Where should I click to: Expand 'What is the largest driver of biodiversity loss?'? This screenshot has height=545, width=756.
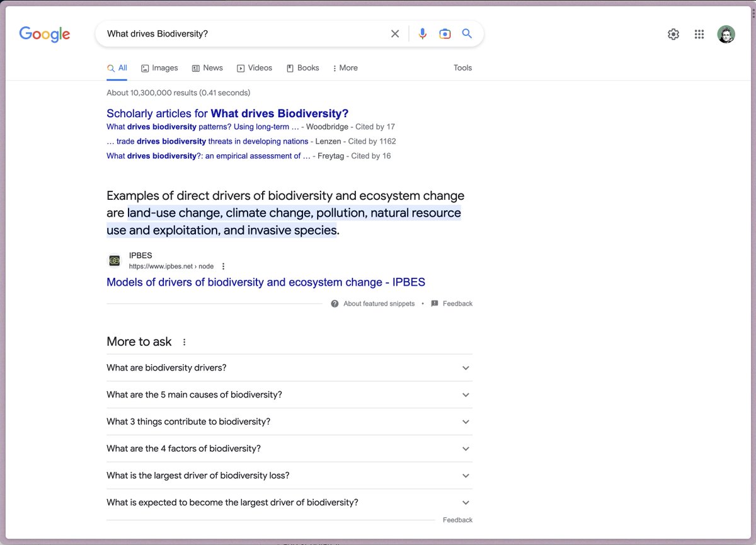pos(289,476)
